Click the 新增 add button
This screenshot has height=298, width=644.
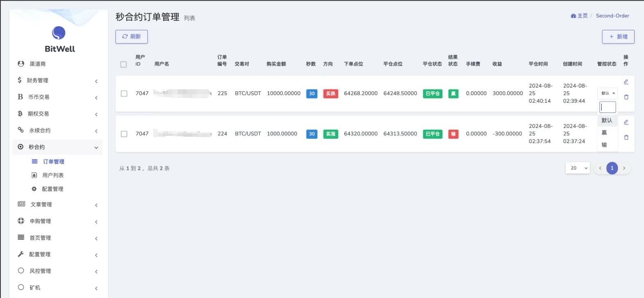(618, 36)
